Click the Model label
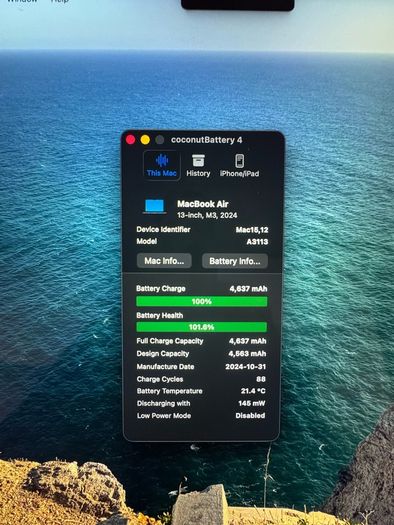This screenshot has height=525, width=394. click(147, 241)
